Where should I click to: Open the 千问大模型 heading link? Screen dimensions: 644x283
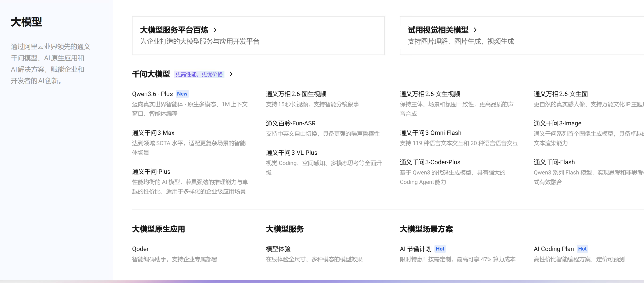click(151, 74)
